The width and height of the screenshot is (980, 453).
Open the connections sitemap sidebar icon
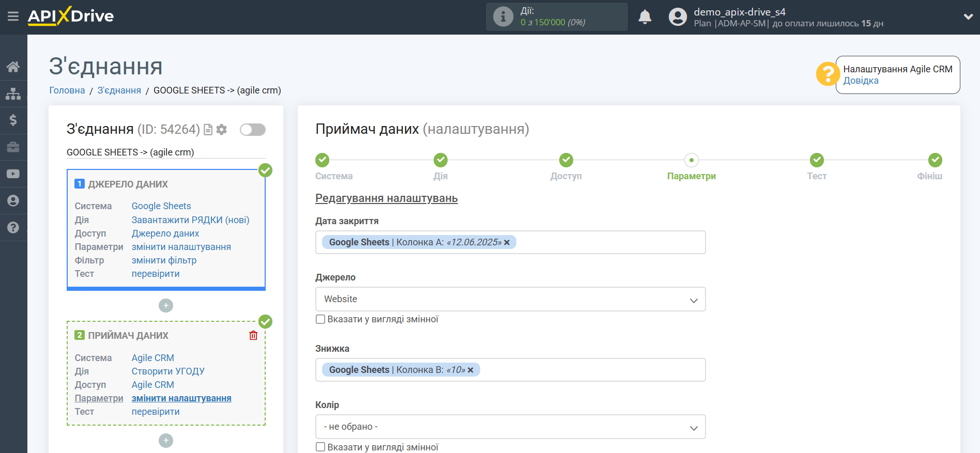(13, 93)
